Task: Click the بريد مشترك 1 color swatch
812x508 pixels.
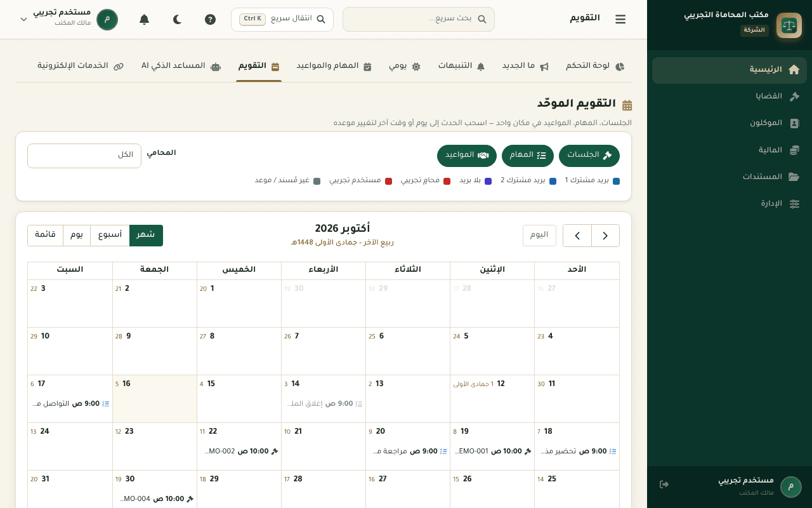Action: coord(617,181)
